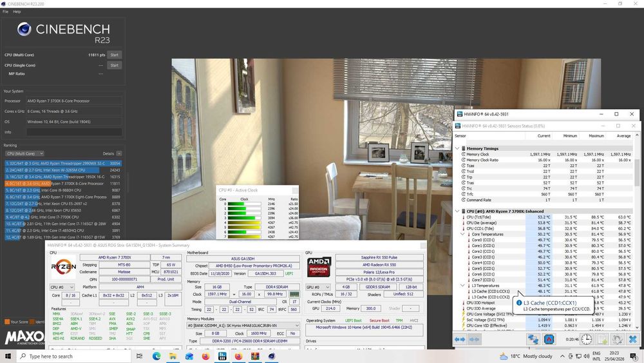This screenshot has width=644, height=363.
Task: Open WinRAR from the taskbar
Action: (255, 356)
